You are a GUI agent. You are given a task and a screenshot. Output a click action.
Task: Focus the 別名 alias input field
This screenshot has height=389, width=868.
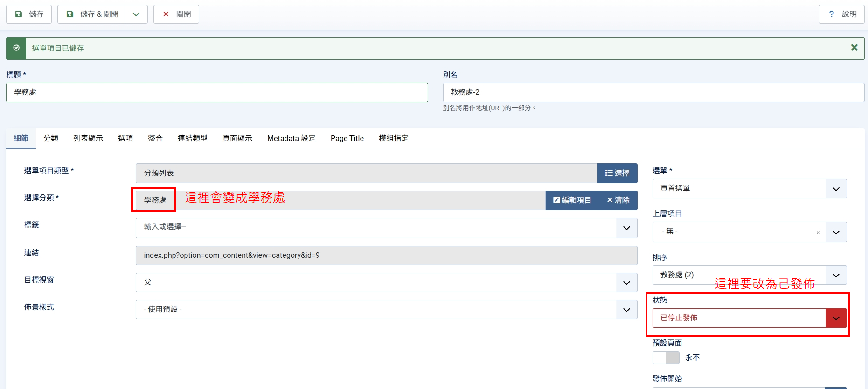click(x=653, y=92)
